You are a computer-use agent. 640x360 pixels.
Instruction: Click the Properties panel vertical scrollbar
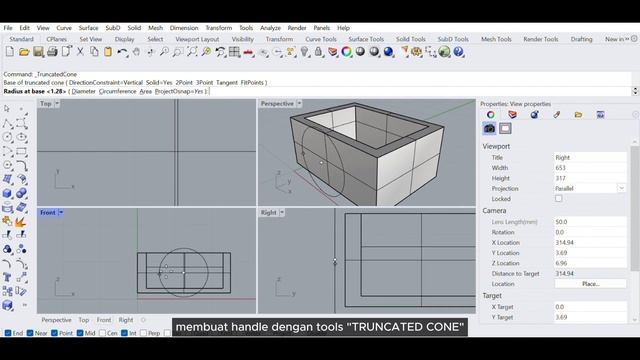[x=635, y=208]
